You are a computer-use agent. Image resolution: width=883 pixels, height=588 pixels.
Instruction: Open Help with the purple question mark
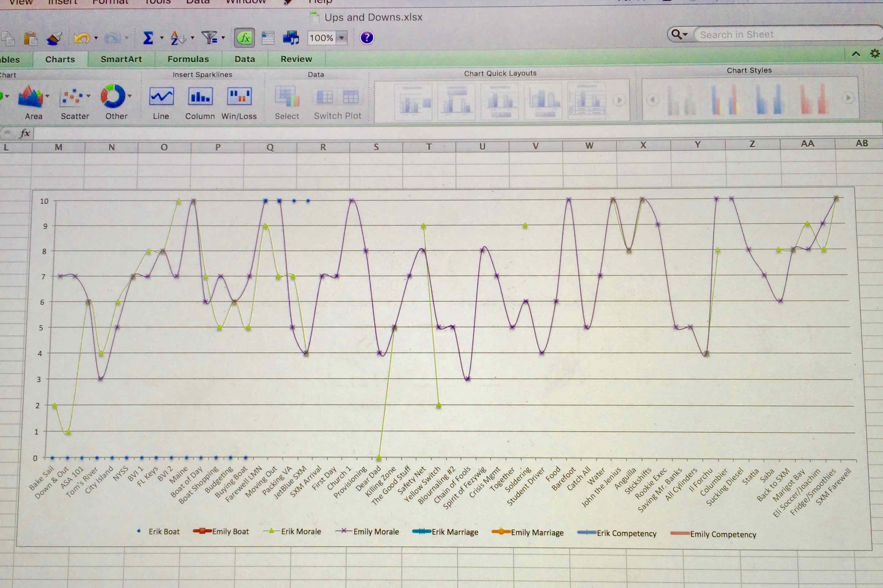[x=367, y=37]
